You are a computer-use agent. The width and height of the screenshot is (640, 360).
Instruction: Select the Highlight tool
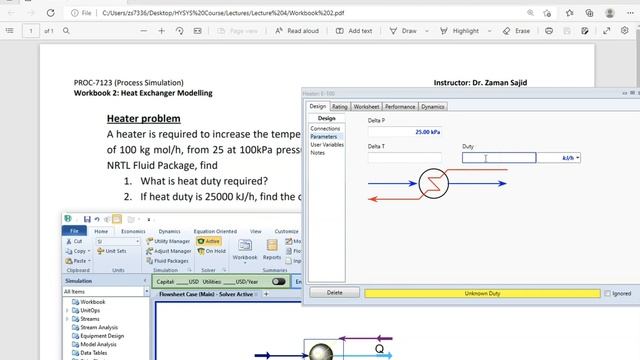pyautogui.click(x=459, y=31)
